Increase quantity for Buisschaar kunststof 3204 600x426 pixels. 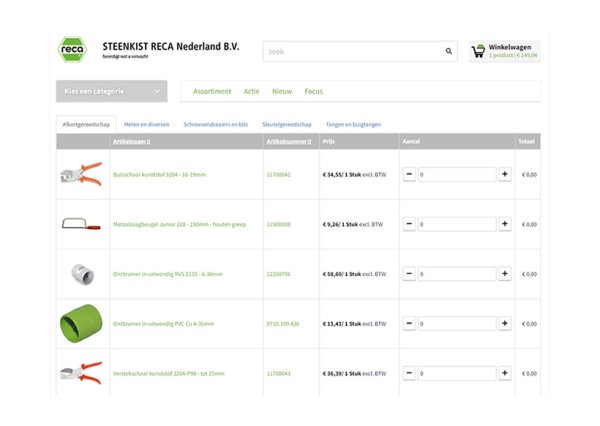pyautogui.click(x=504, y=174)
